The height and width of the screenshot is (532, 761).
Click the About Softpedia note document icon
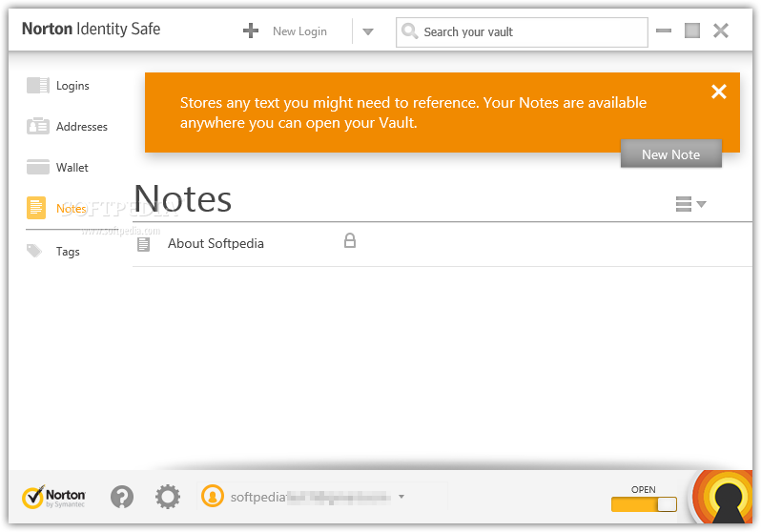[x=143, y=244]
